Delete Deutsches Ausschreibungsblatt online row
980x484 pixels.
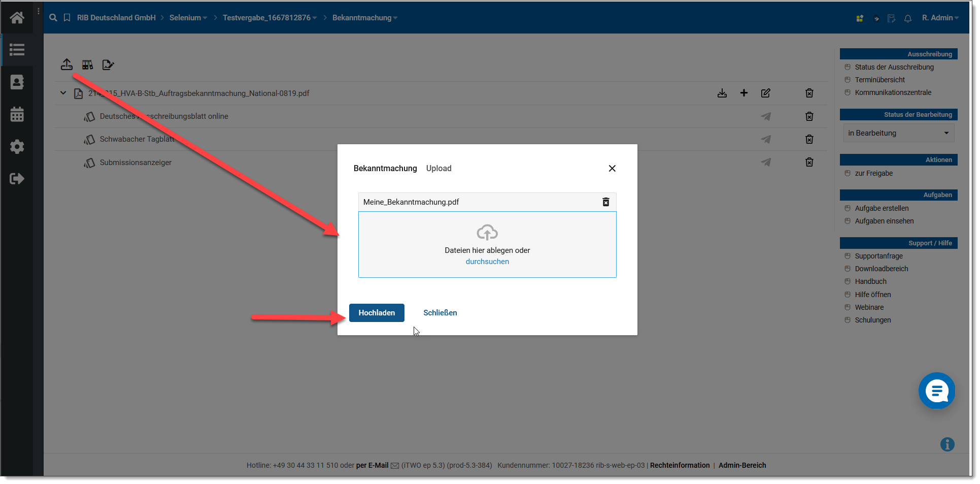tap(809, 116)
